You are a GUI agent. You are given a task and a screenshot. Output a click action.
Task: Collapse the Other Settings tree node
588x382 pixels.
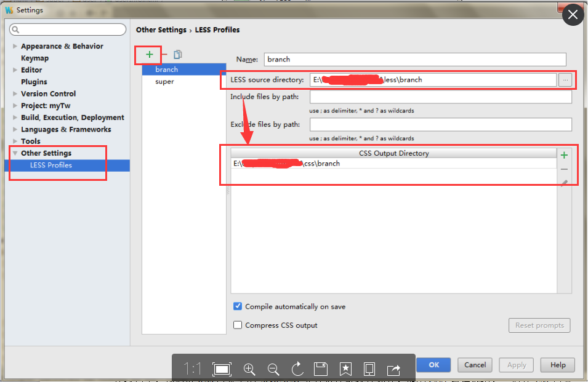[x=15, y=153]
